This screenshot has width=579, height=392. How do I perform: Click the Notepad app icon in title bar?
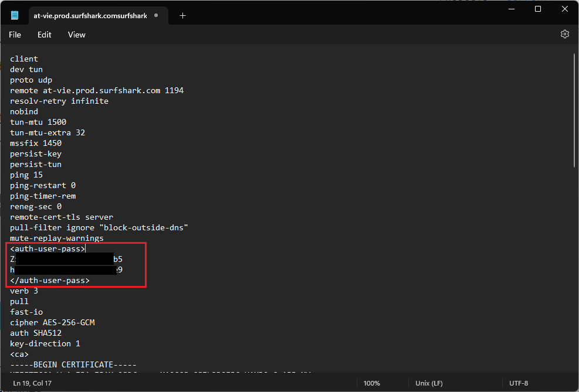pos(15,15)
